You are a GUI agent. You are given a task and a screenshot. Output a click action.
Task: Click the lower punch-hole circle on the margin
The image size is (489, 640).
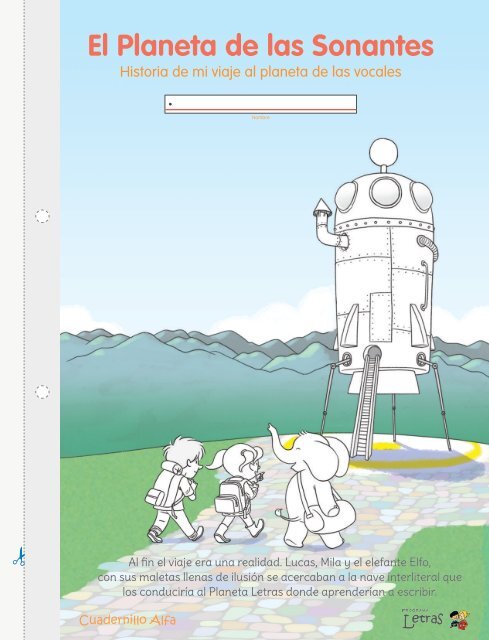(42, 392)
